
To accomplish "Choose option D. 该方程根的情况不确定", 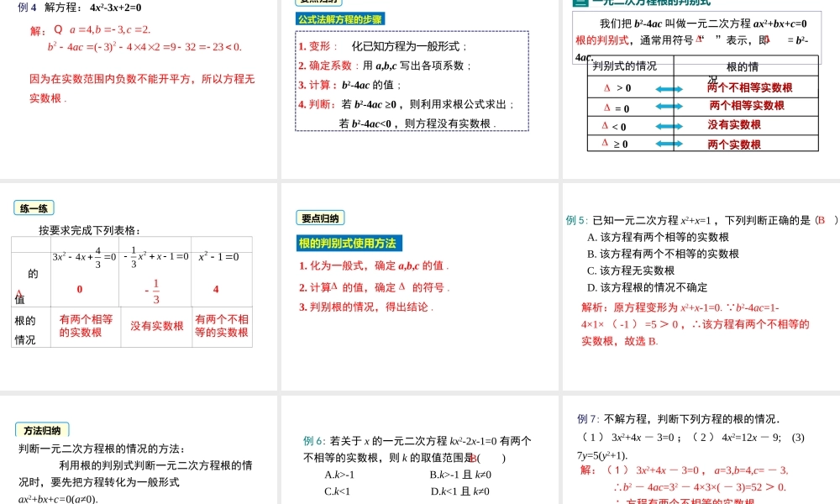I will pyautogui.click(x=647, y=287).
